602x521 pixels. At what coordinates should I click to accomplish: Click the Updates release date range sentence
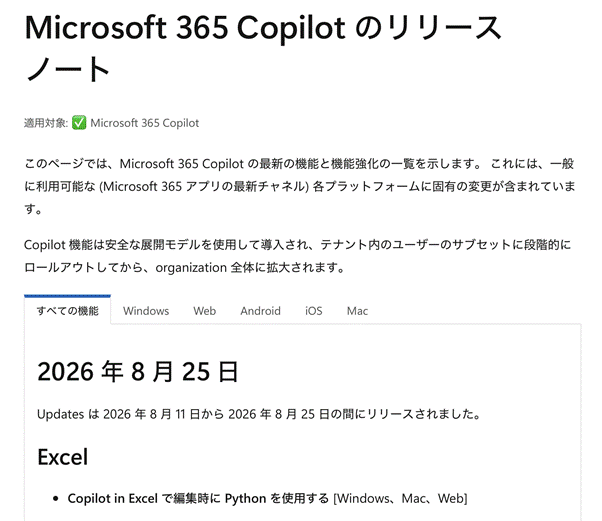pos(259,414)
